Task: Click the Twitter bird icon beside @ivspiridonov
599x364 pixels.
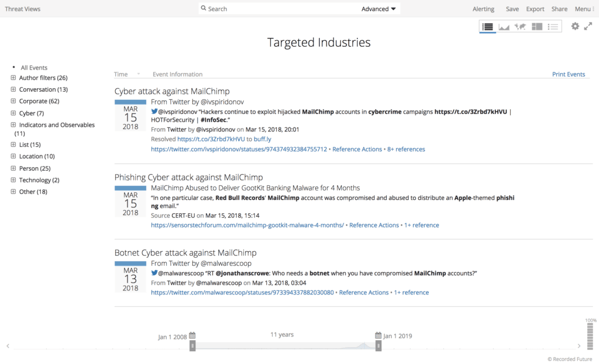Action: tap(154, 112)
